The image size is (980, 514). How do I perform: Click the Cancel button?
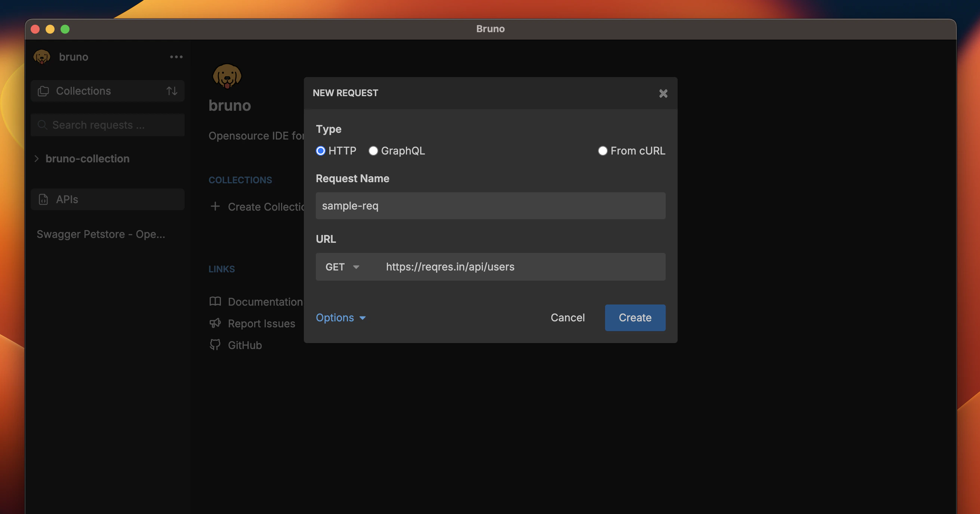pyautogui.click(x=567, y=318)
